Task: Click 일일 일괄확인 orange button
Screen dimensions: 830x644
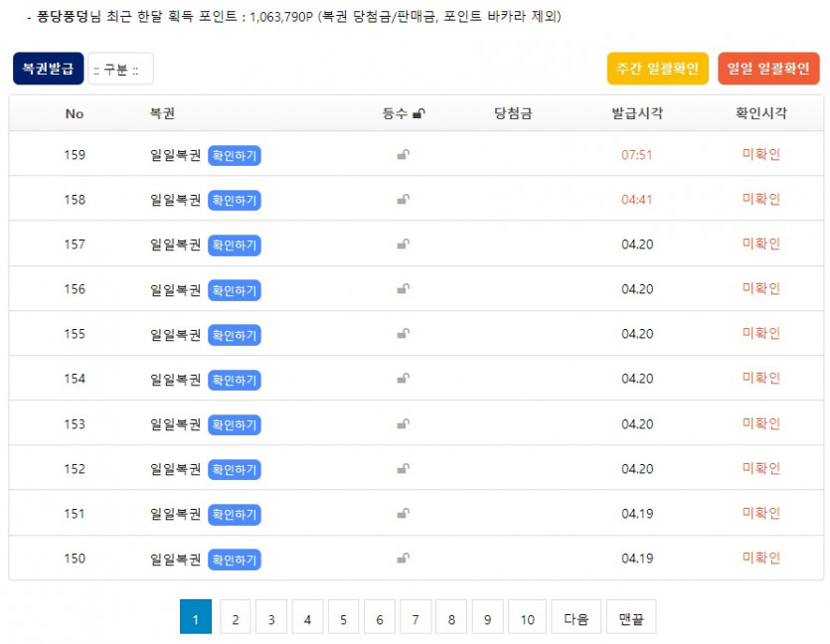Action: tap(768, 69)
